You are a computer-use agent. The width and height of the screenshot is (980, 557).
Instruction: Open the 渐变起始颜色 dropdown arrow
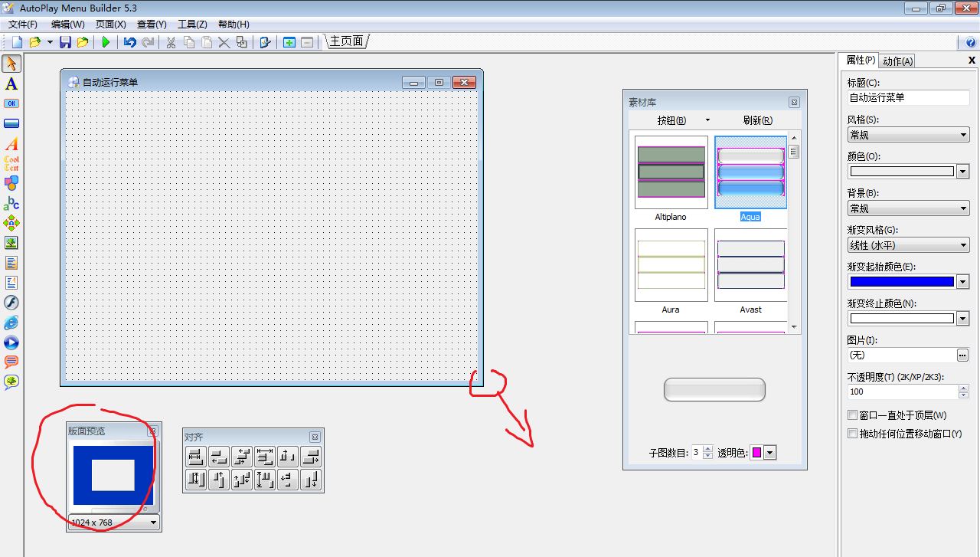963,282
